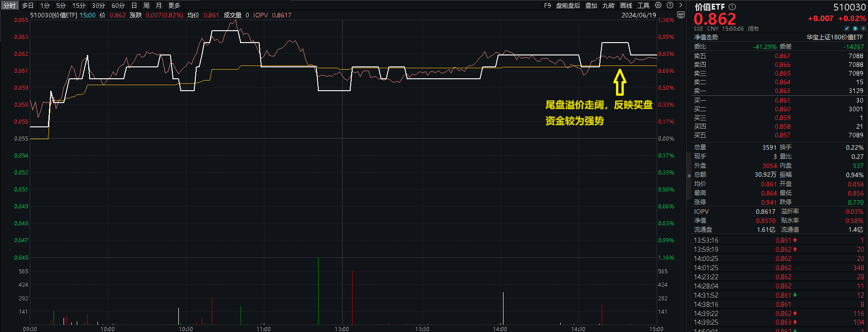Toggle 盘前盘后 pre/post-market display
The image size is (868, 332).
[x=568, y=5]
